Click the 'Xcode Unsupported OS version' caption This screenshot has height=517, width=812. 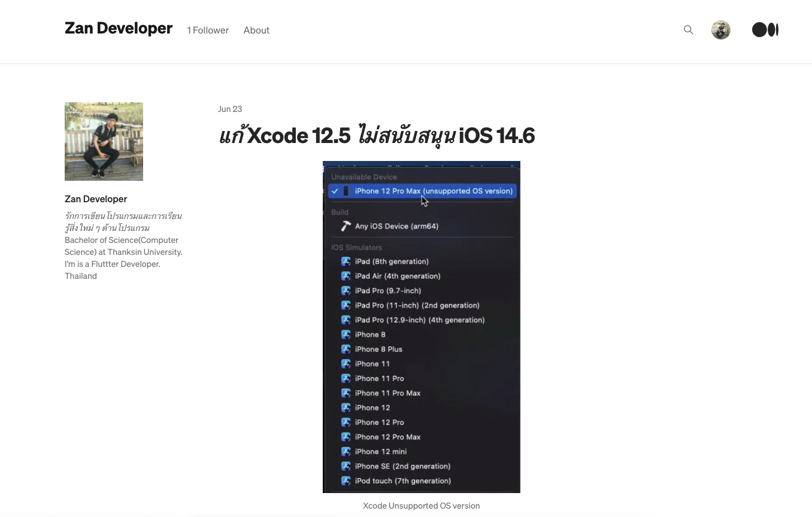coord(422,506)
